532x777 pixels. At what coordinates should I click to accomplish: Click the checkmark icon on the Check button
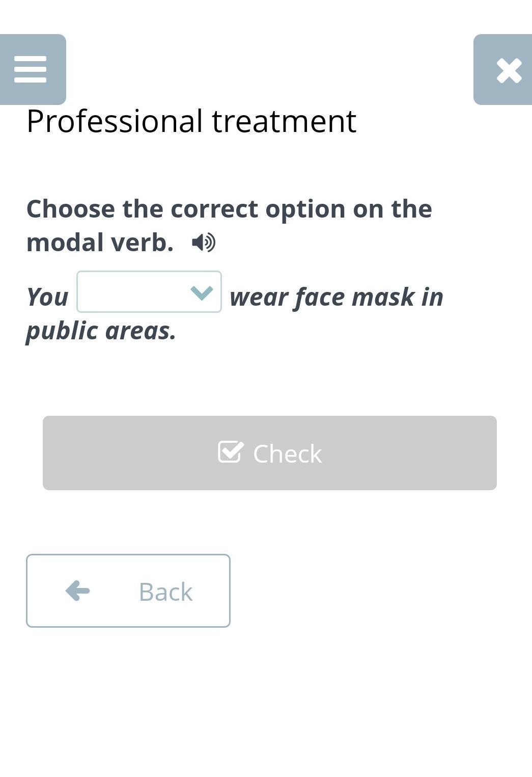click(230, 452)
